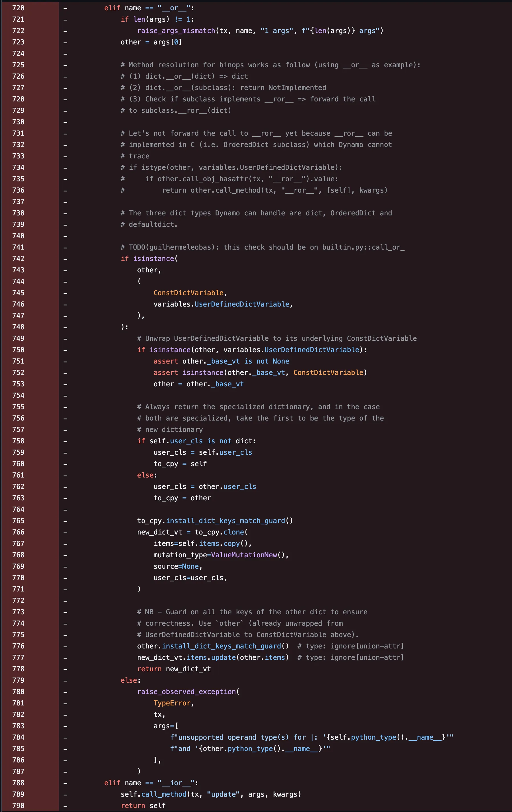Click 'to_cpy = self' on line 760
The height and width of the screenshot is (812, 512).
(180, 464)
